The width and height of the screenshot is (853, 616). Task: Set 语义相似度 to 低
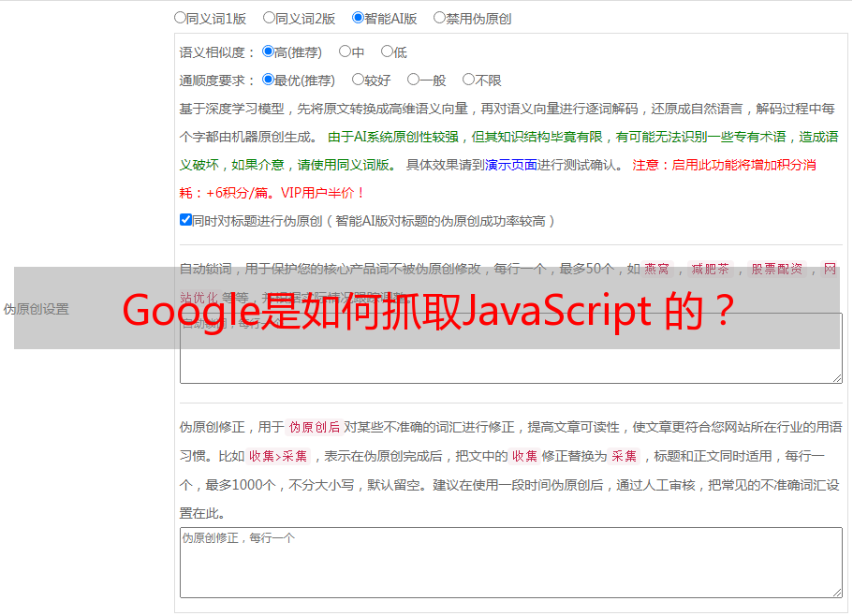[387, 51]
